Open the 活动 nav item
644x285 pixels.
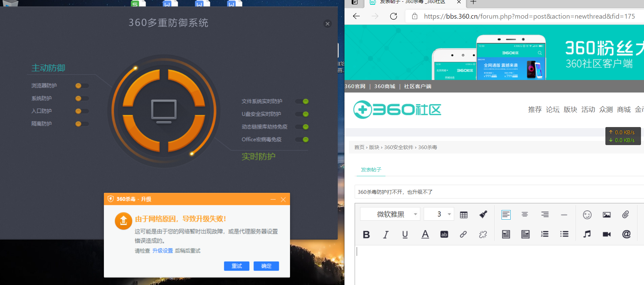[588, 109]
